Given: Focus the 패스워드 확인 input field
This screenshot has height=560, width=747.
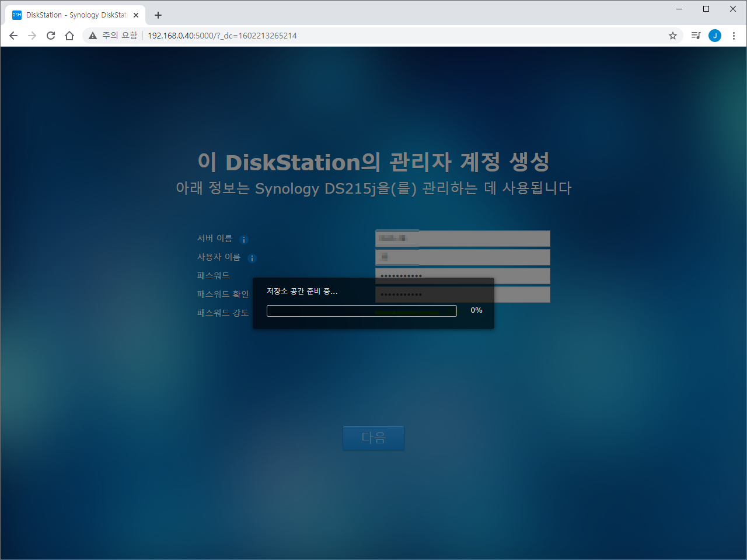Looking at the screenshot, I should [x=462, y=294].
